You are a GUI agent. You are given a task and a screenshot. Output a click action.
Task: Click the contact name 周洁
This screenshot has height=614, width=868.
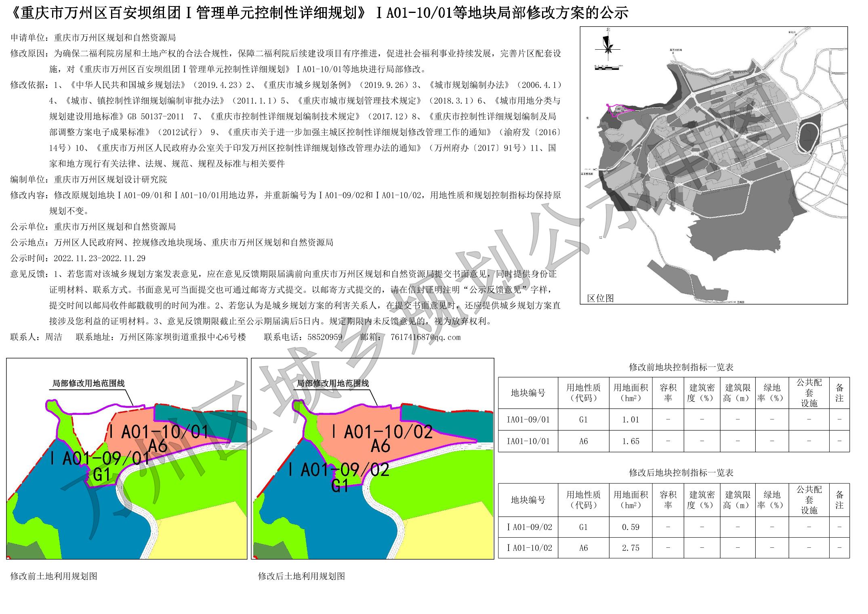pos(53,337)
